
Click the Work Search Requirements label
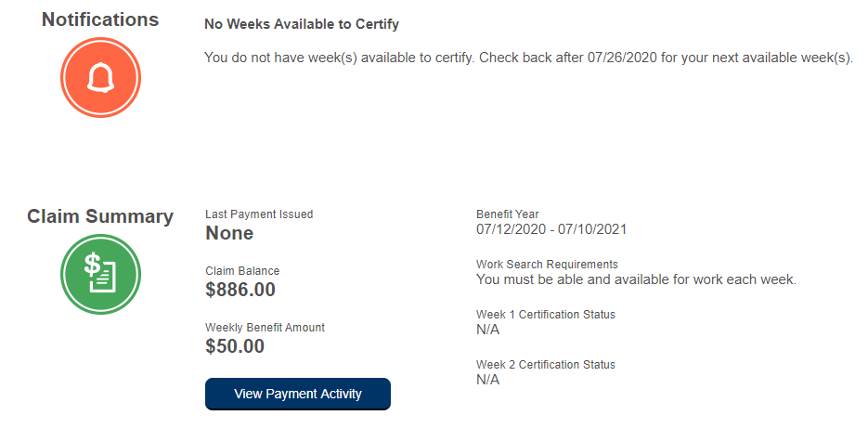[547, 265]
